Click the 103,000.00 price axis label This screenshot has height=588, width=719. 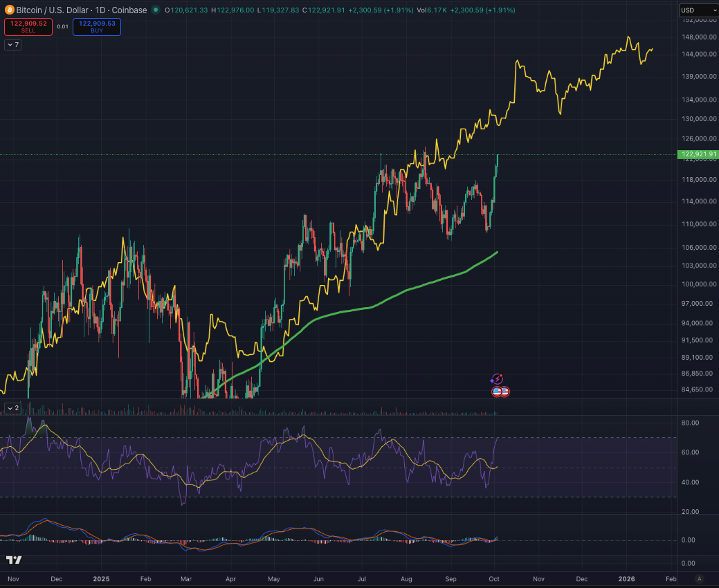[700, 266]
